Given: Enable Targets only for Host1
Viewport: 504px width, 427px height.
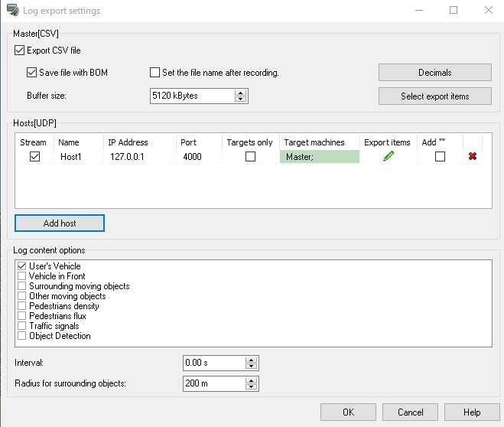Looking at the screenshot, I should (x=250, y=157).
